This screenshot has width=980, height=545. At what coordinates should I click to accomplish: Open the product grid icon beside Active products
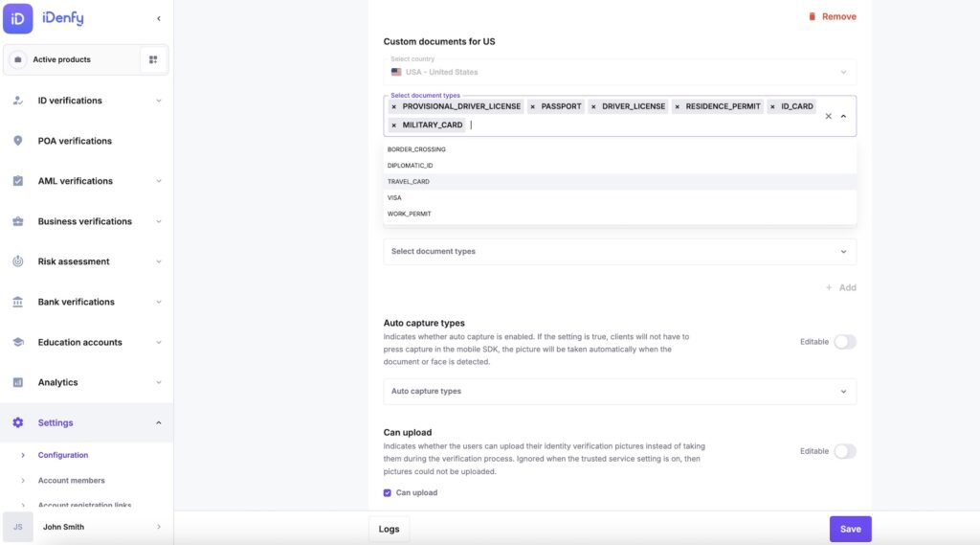tap(153, 59)
